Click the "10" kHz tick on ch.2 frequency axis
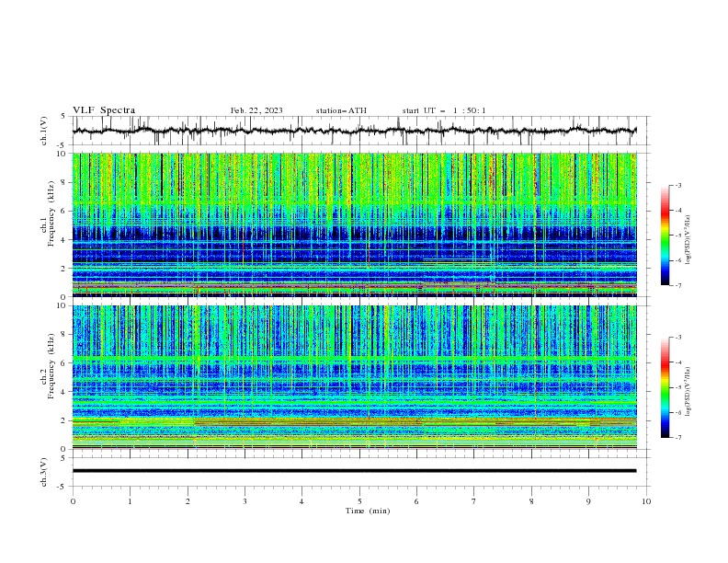The image size is (728, 563). point(63,305)
